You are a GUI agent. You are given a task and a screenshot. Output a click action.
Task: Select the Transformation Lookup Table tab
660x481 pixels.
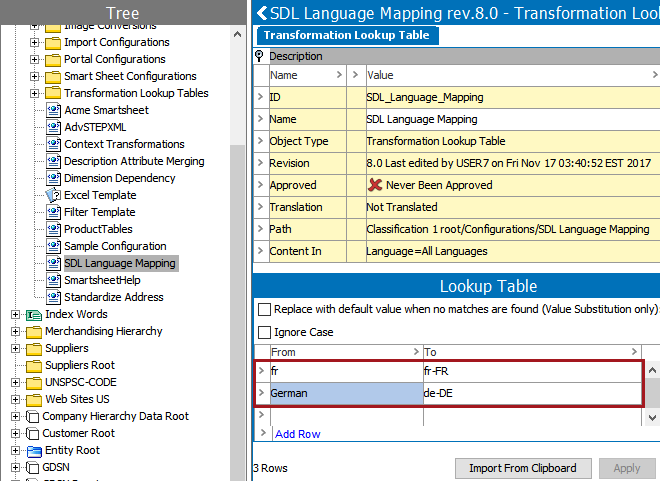pos(346,35)
